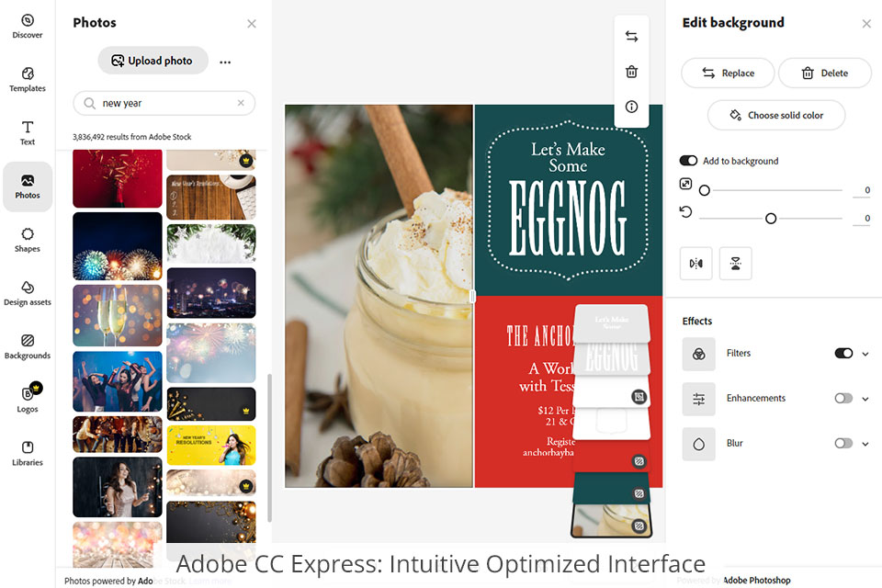Click the Upload photo button

153,61
